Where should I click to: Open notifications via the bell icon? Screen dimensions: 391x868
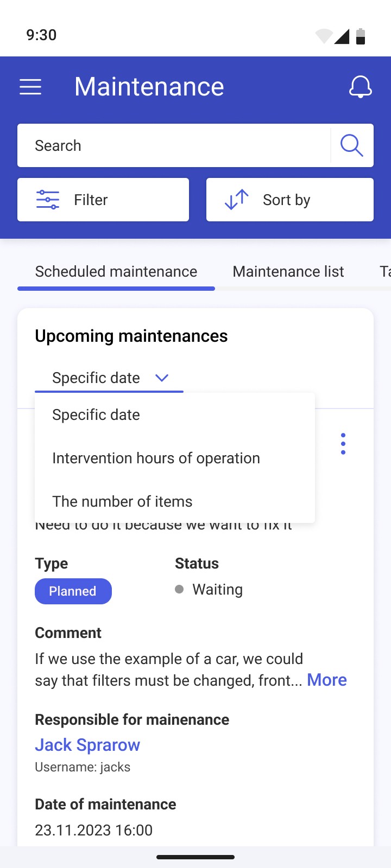pyautogui.click(x=361, y=87)
